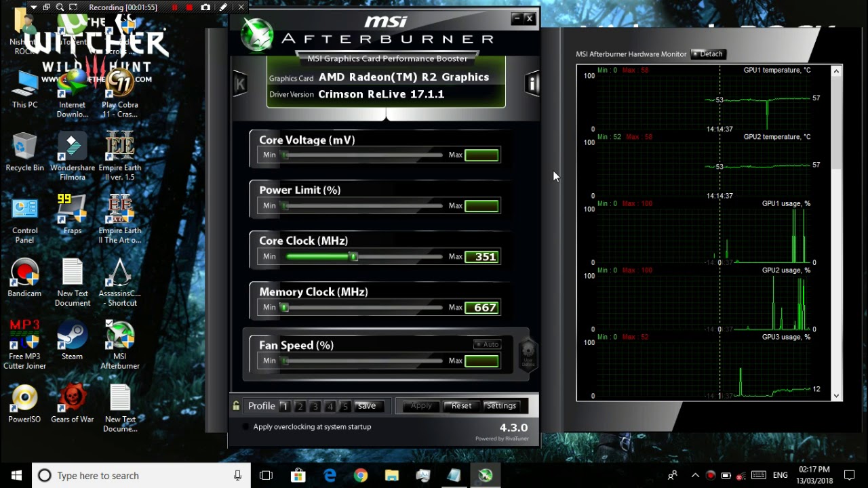Image resolution: width=868 pixels, height=488 pixels.
Task: Select profile slot 5
Action: [x=345, y=406]
